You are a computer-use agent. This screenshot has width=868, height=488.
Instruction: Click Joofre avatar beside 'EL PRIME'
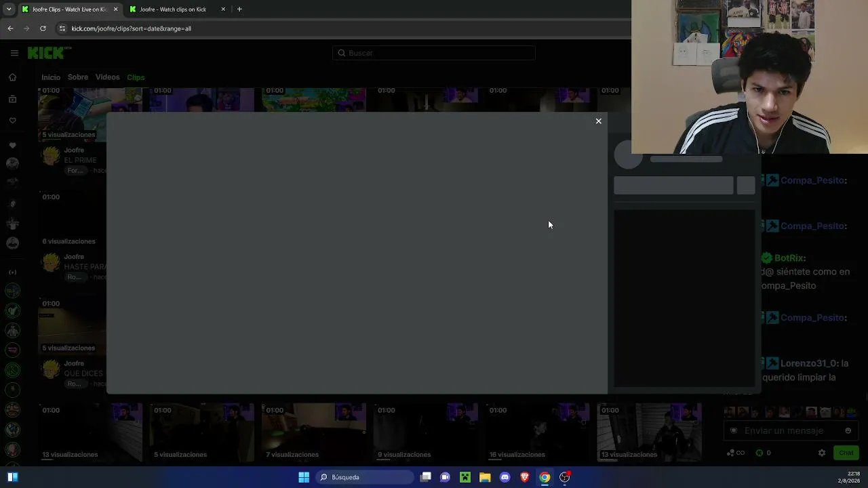coord(51,157)
